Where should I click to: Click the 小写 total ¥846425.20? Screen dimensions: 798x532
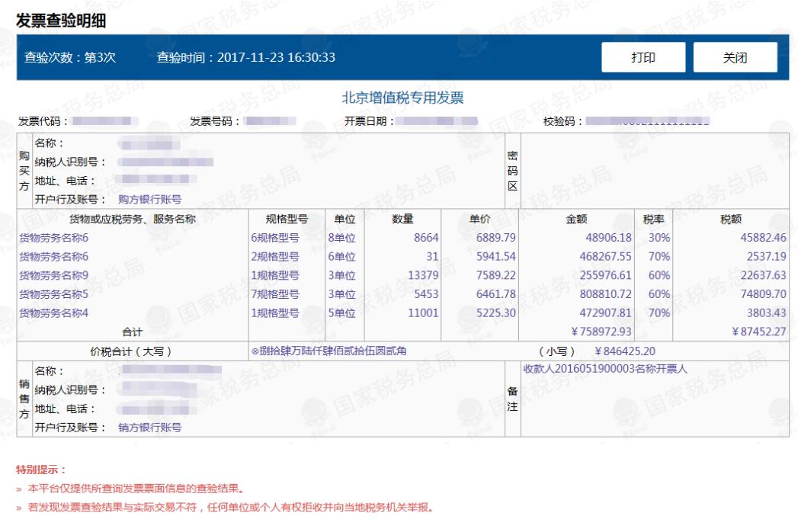(624, 351)
